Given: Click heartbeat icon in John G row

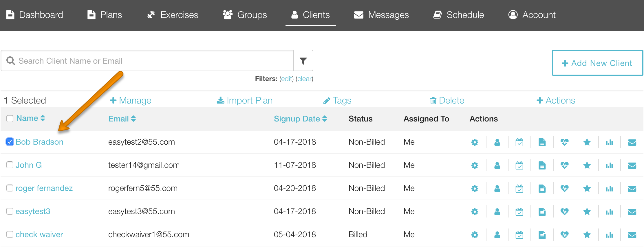Looking at the screenshot, I should (564, 165).
